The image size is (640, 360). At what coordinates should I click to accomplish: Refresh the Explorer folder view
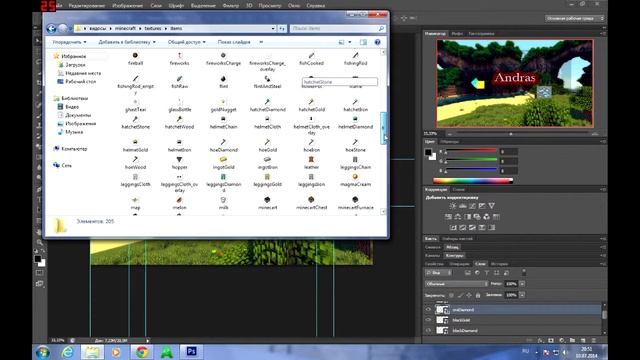pyautogui.click(x=282, y=29)
